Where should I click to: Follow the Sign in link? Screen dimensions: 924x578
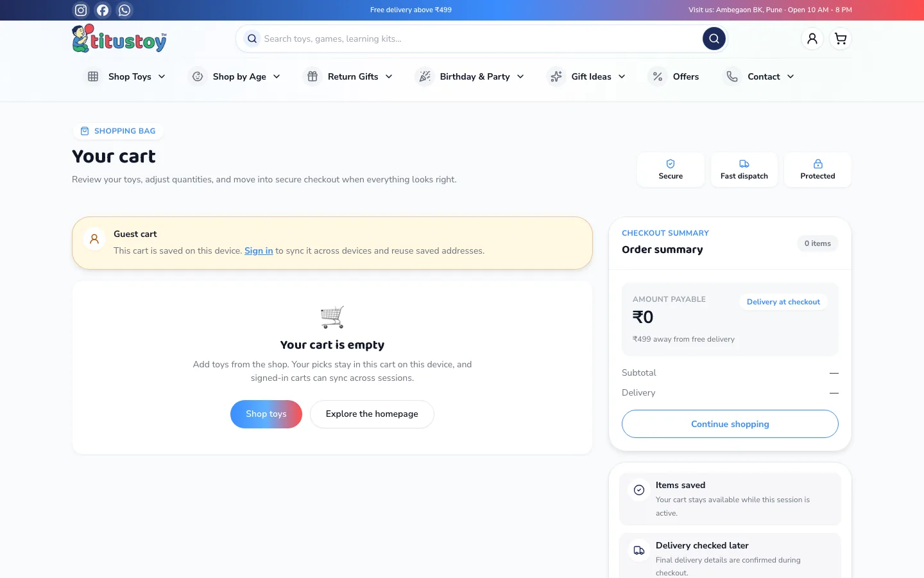[x=259, y=250]
